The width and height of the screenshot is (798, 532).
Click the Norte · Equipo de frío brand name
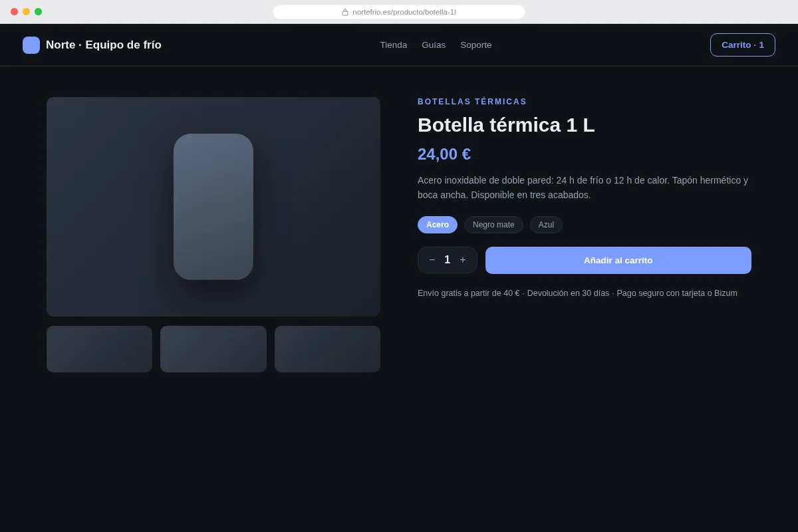coord(104,45)
